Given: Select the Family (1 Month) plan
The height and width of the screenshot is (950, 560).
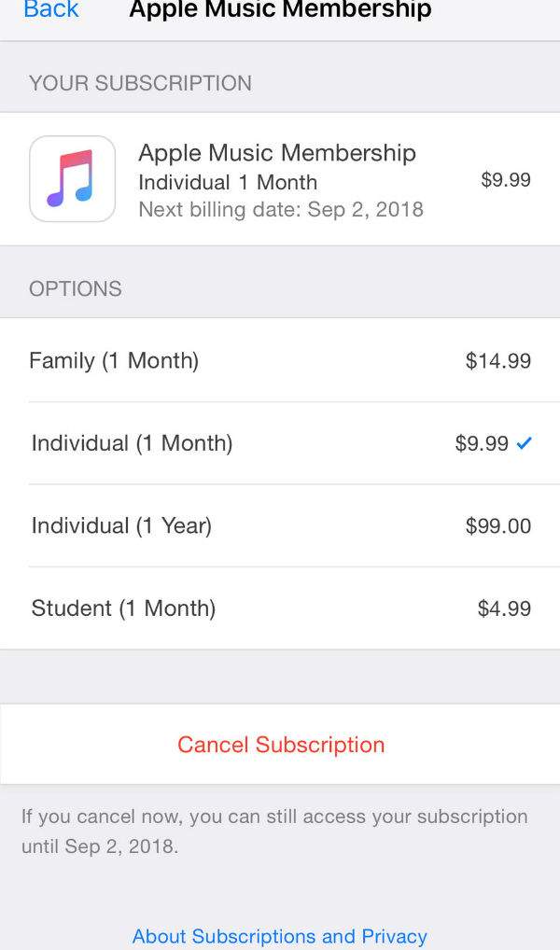Looking at the screenshot, I should coord(114,360).
